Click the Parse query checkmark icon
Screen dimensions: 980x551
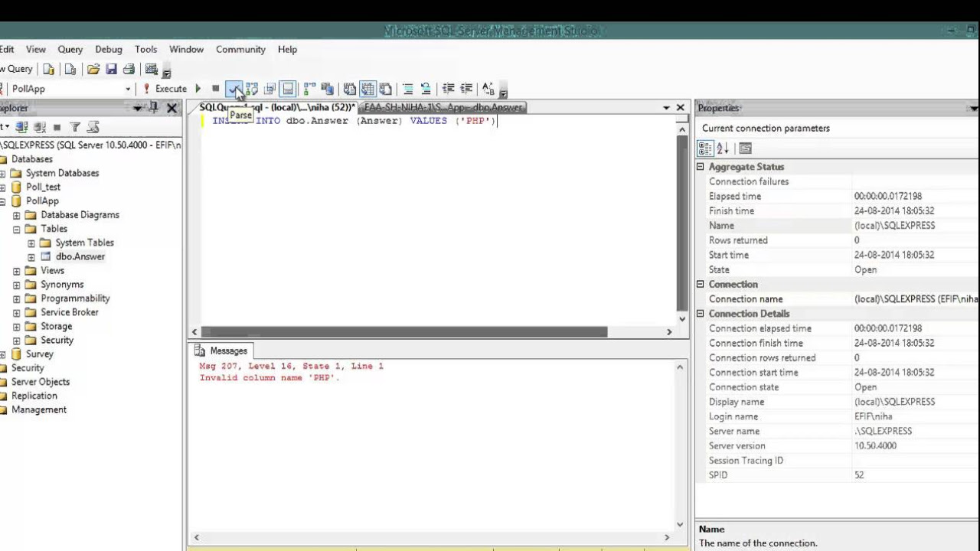(234, 89)
